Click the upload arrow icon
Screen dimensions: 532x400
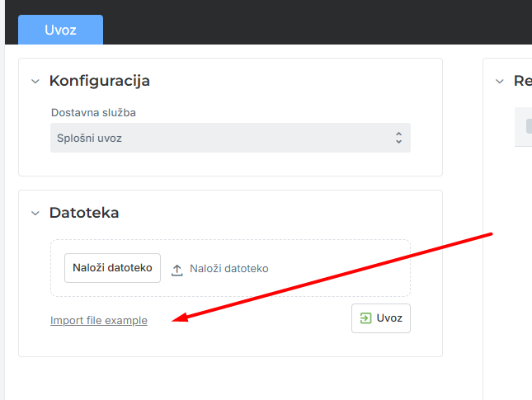177,270
